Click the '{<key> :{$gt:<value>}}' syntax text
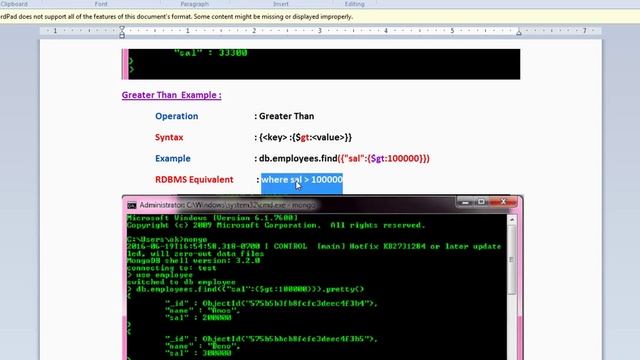640x360 pixels. click(x=305, y=138)
